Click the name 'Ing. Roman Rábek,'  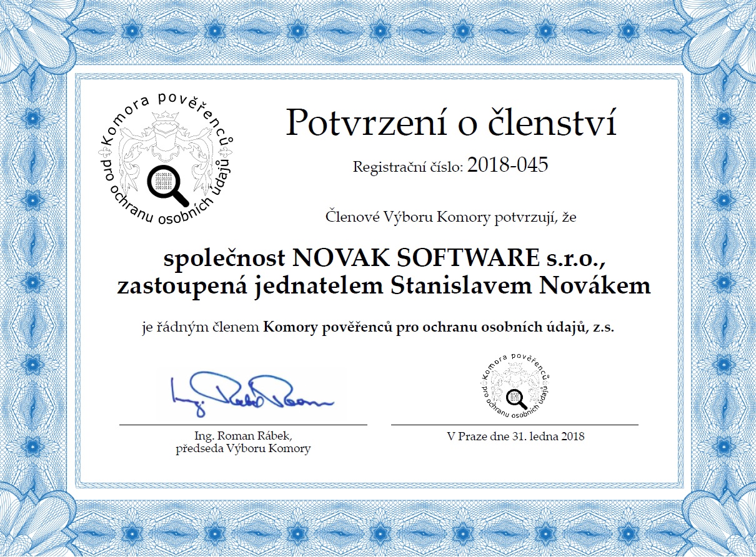pos(244,436)
